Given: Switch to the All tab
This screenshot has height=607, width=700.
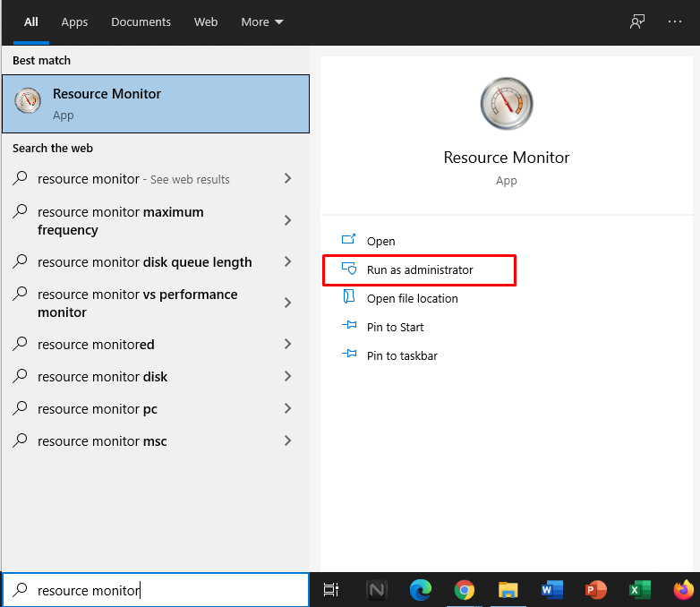Looking at the screenshot, I should click(30, 21).
